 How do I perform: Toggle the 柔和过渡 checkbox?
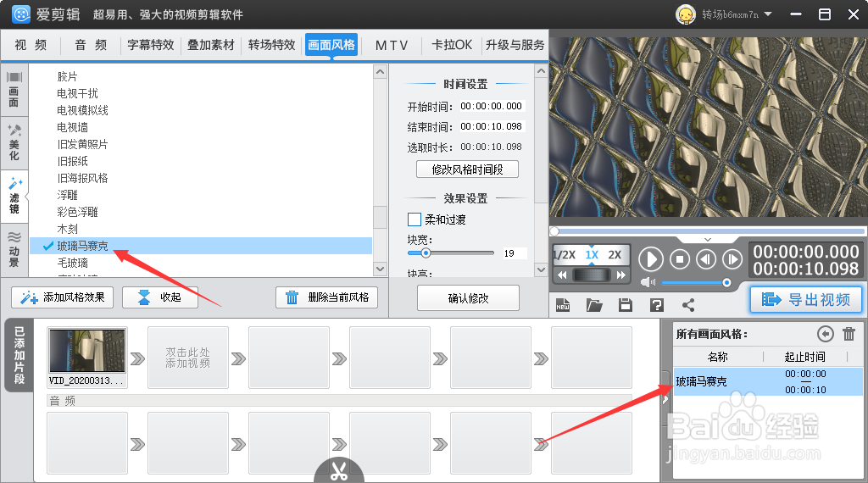click(414, 219)
